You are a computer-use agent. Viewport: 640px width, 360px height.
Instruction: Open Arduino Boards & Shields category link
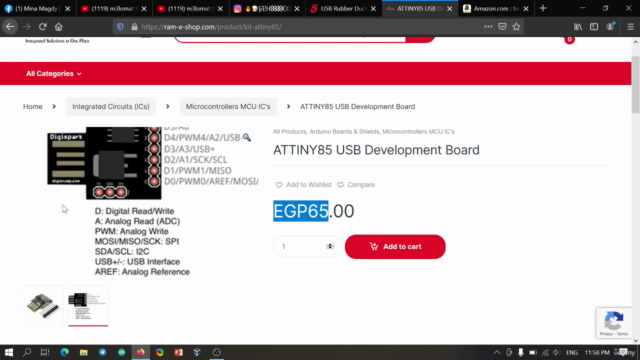344,131
